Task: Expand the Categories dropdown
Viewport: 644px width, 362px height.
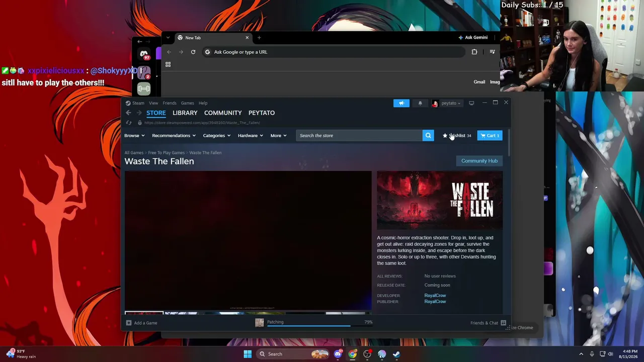Action: click(216, 136)
